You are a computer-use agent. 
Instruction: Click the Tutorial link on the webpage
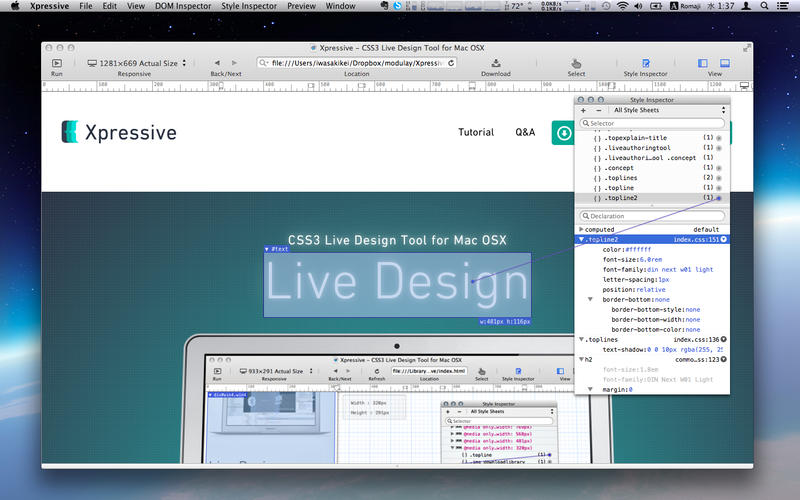coord(476,132)
